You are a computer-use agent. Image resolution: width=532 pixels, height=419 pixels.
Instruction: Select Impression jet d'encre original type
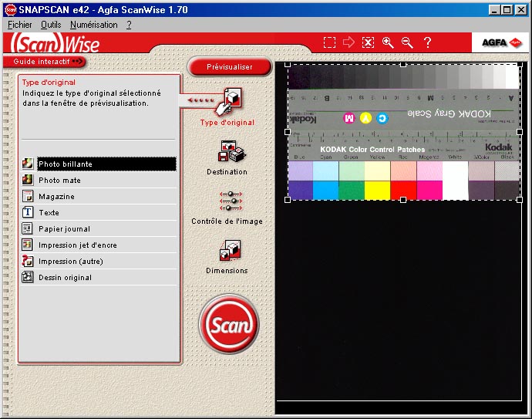tap(106, 245)
